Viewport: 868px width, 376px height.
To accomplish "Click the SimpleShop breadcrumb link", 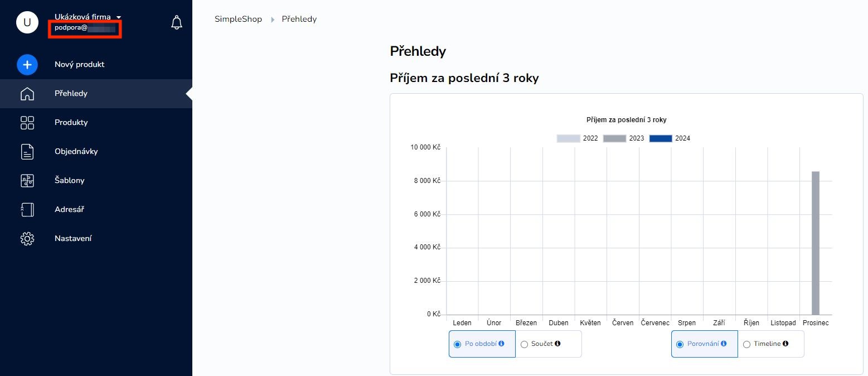I will tap(238, 19).
